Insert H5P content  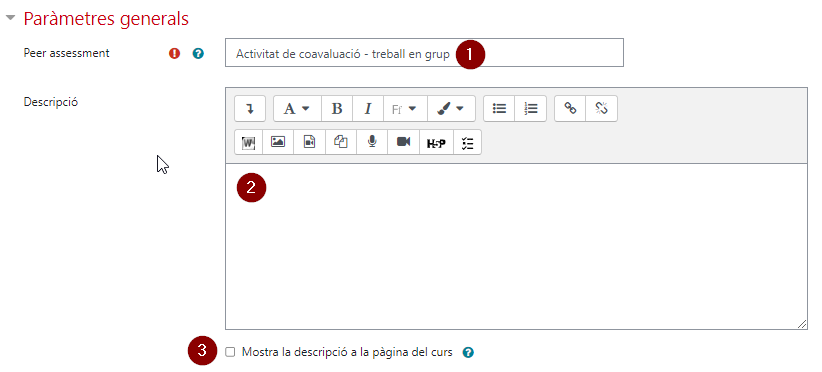point(436,142)
